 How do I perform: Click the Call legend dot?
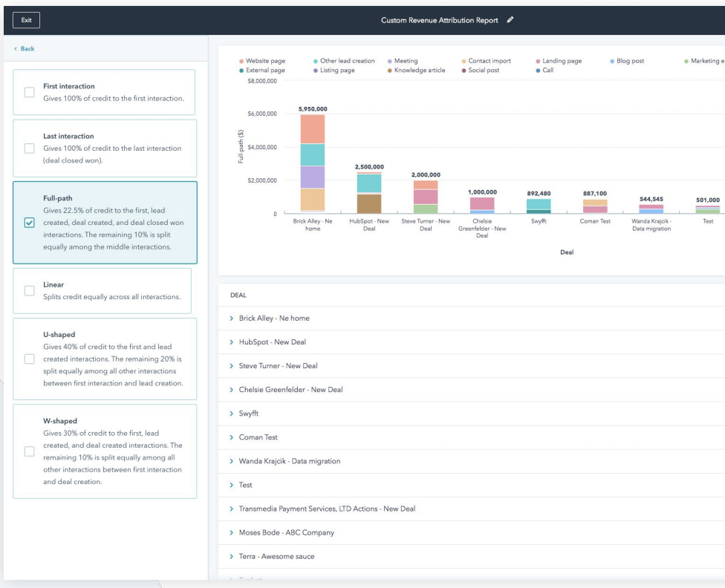[x=538, y=71]
